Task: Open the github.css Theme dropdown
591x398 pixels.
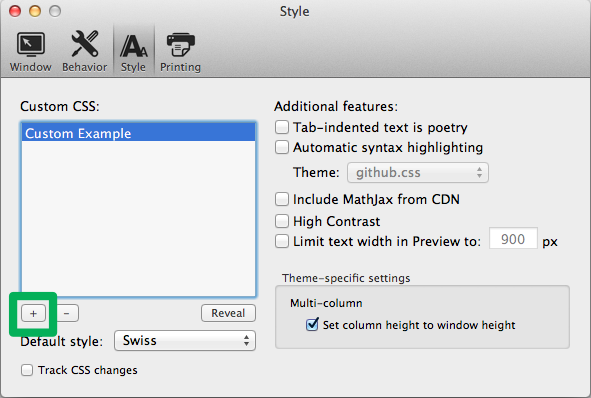Action: pos(418,173)
